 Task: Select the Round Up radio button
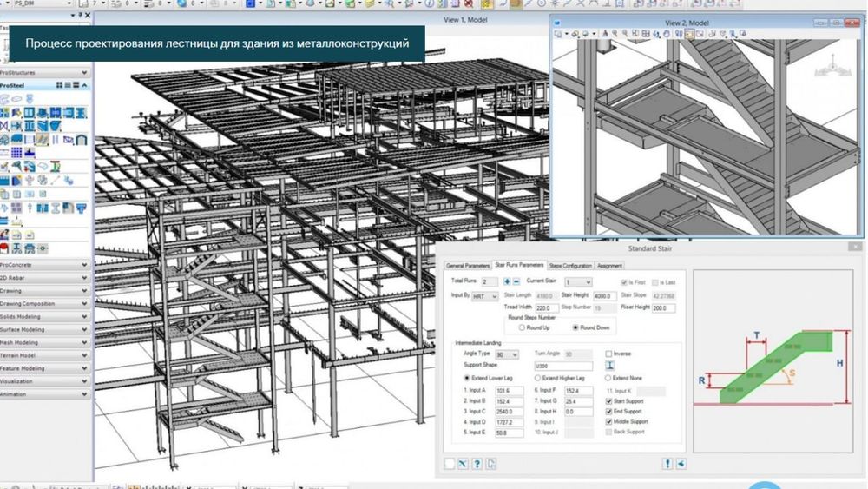[521, 328]
